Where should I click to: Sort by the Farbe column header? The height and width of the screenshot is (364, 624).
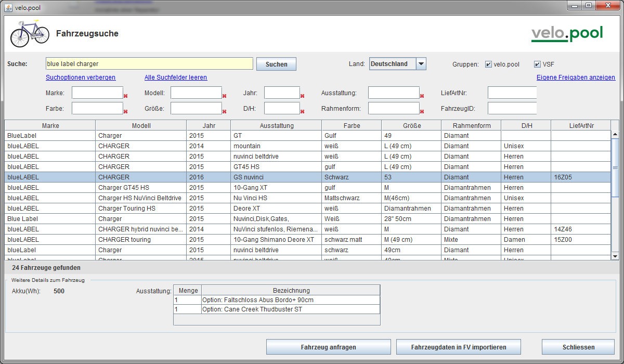pyautogui.click(x=352, y=125)
